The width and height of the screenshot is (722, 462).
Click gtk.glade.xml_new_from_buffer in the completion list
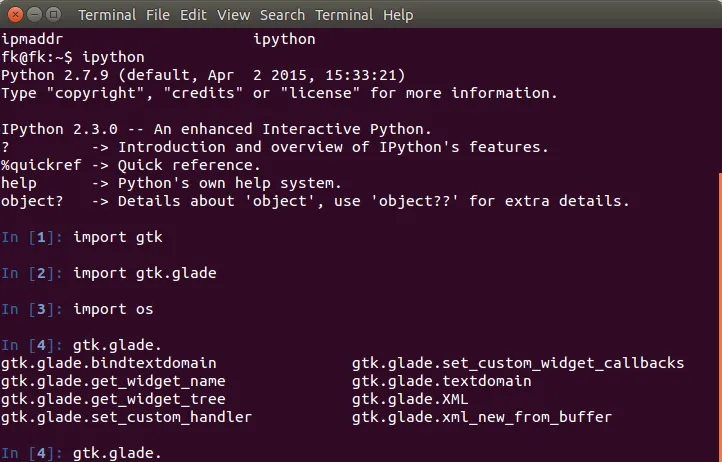(481, 417)
